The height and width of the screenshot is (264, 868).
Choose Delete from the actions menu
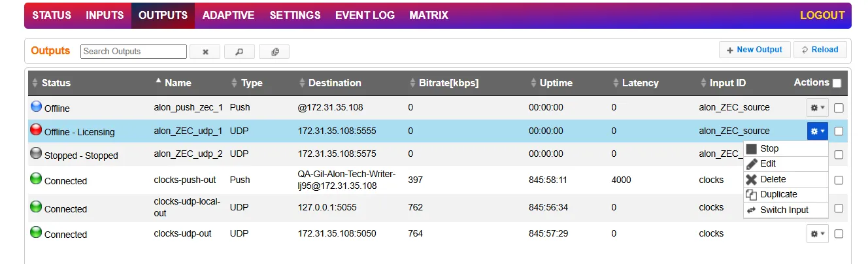coord(786,179)
